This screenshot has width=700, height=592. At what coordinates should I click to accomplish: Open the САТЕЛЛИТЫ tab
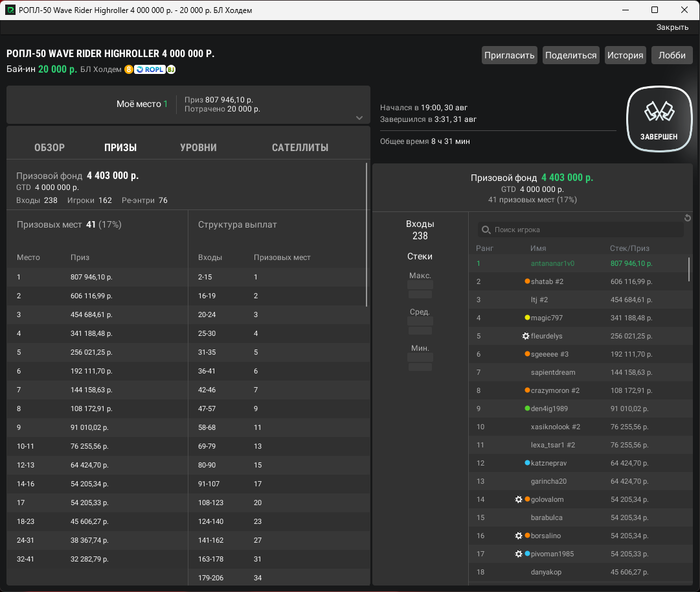[300, 148]
